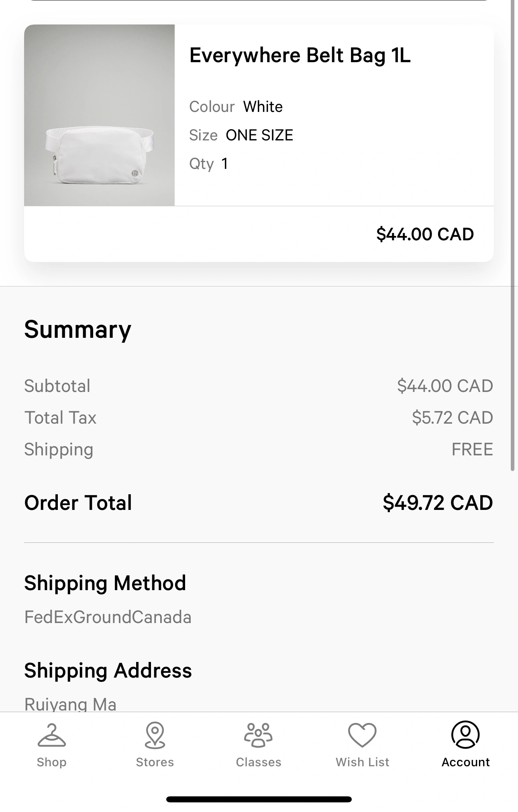Tap the Total Tax $5.72 CAD amount
The image size is (518, 812).
pos(453,418)
